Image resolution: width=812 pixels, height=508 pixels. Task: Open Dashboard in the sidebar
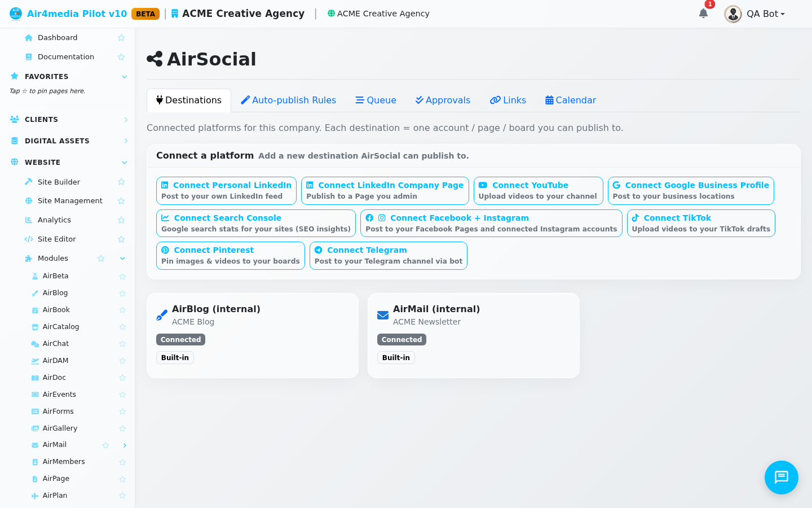point(58,38)
